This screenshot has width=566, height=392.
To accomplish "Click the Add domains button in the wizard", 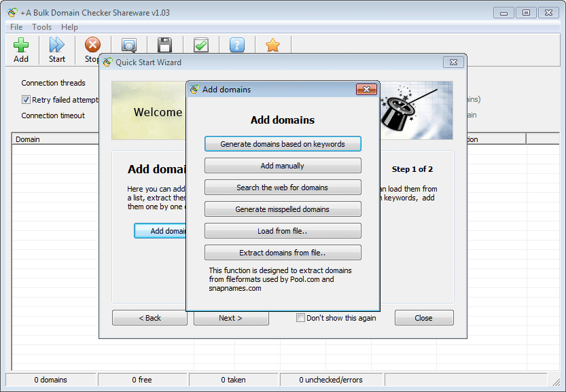I will (160, 231).
